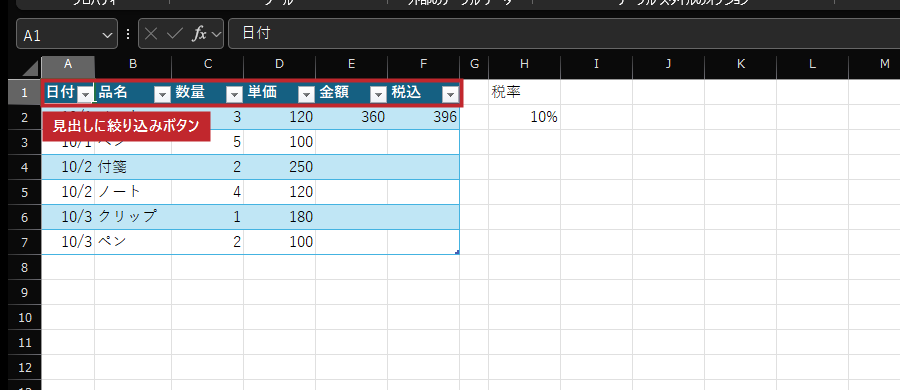Open the 日付 column filter dropdown
900x390 pixels.
86,94
